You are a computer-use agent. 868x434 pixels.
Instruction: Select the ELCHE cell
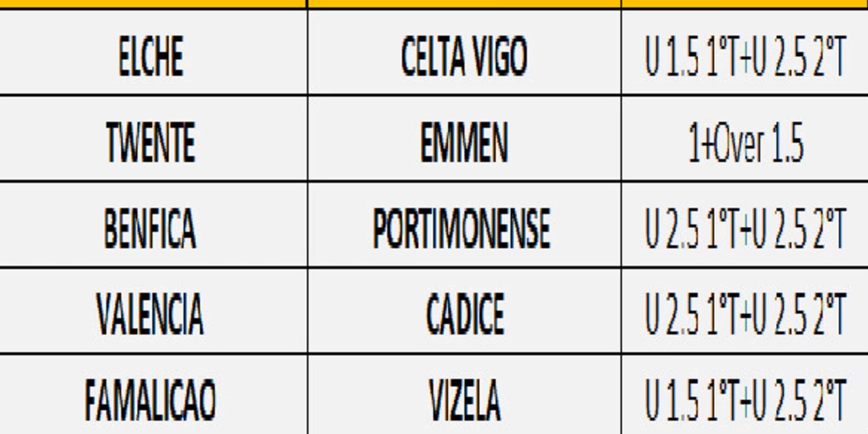point(151,56)
